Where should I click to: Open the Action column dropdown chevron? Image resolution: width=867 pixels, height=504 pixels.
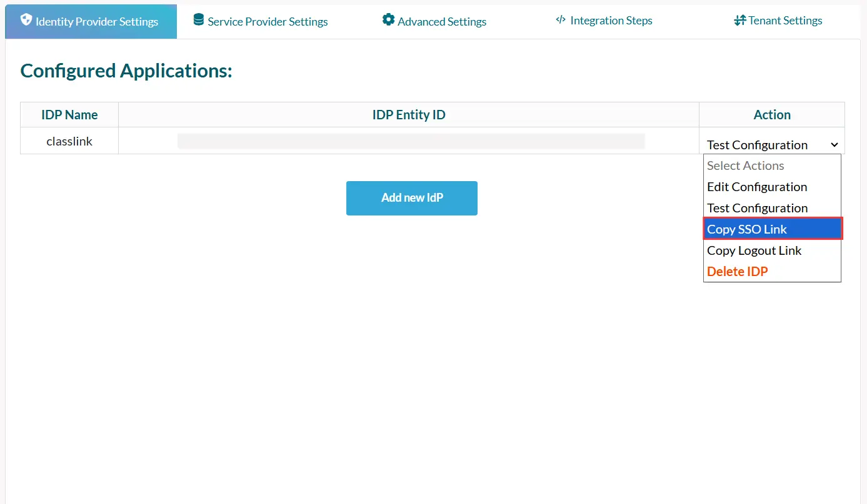[834, 144]
